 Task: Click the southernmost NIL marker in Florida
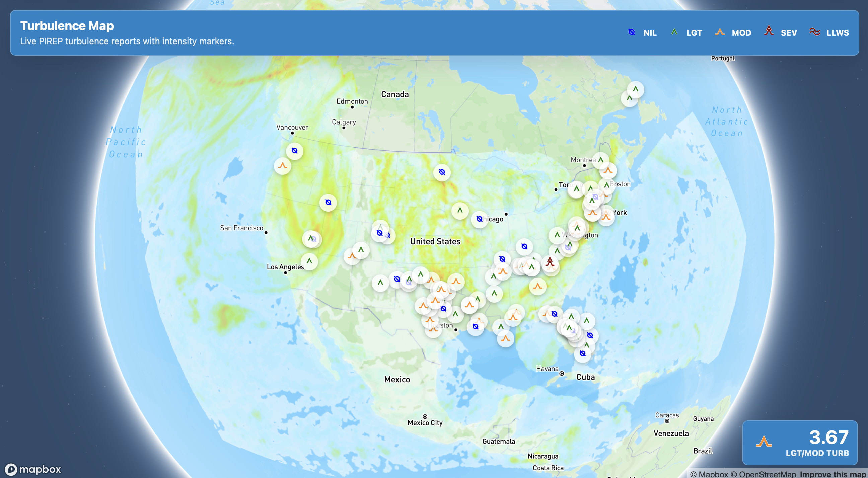tap(583, 353)
